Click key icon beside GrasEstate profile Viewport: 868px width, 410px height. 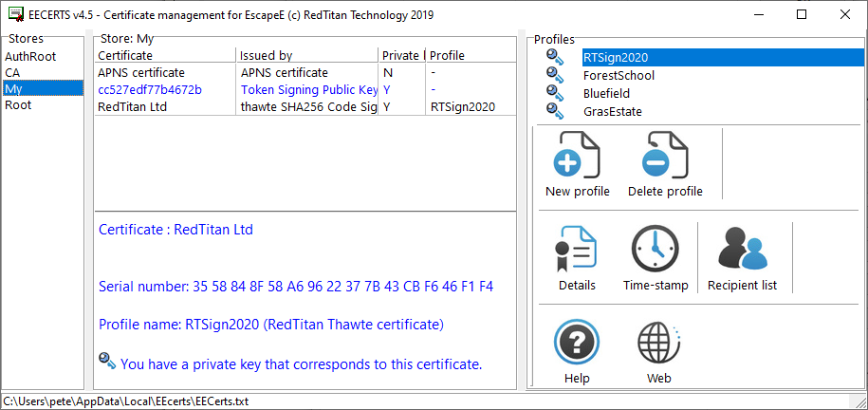tap(555, 111)
